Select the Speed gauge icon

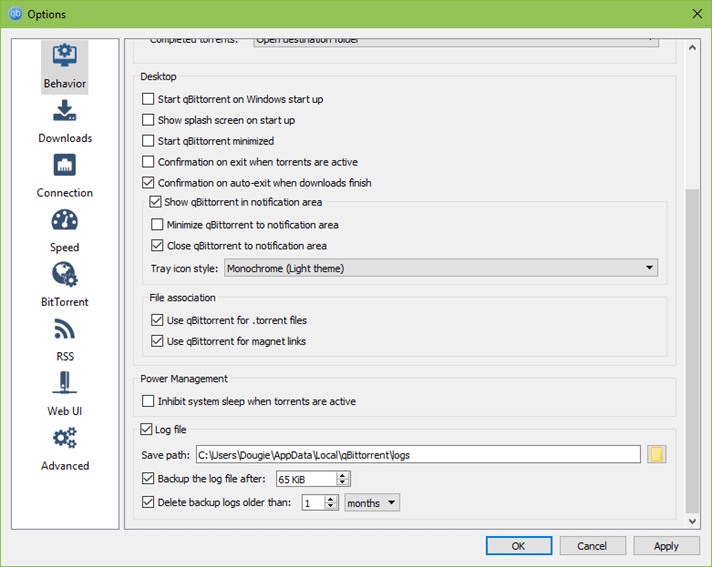[64, 220]
